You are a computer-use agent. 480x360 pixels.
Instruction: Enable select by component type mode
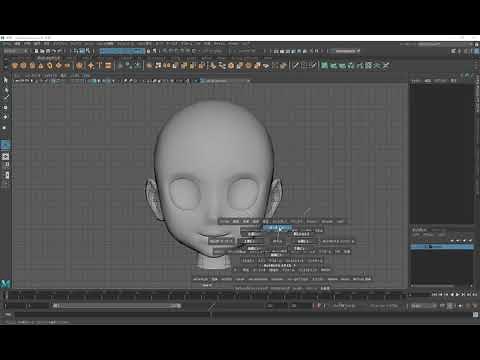click(88, 51)
